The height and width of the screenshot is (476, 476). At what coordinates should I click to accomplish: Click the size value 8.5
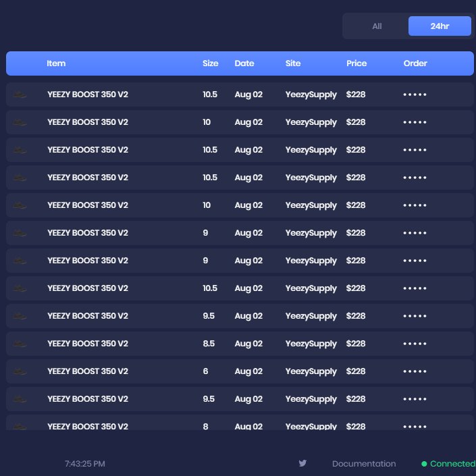[209, 344]
